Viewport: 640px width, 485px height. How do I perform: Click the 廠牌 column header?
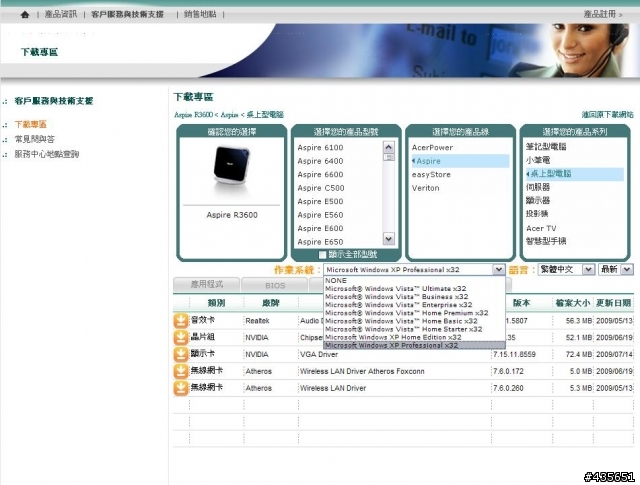pos(271,303)
